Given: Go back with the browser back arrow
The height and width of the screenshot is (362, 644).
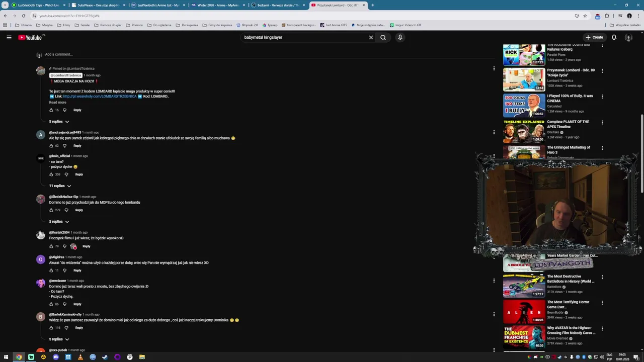Looking at the screenshot, I should pyautogui.click(x=6, y=16).
